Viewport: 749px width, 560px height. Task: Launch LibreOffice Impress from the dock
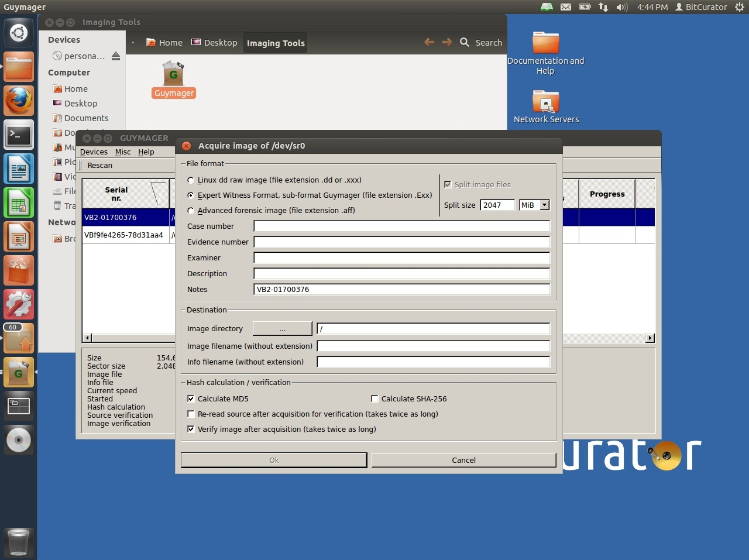tap(19, 236)
